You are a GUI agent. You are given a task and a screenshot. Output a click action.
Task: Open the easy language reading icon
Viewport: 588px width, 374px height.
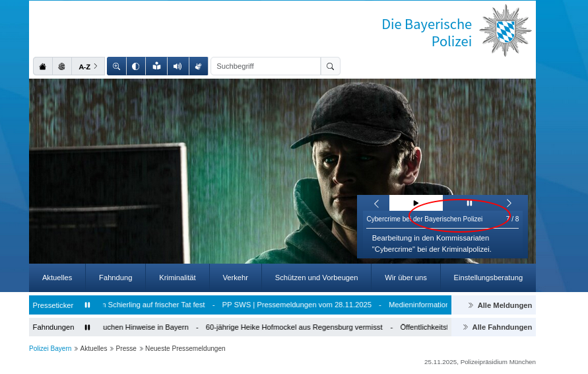point(156,66)
